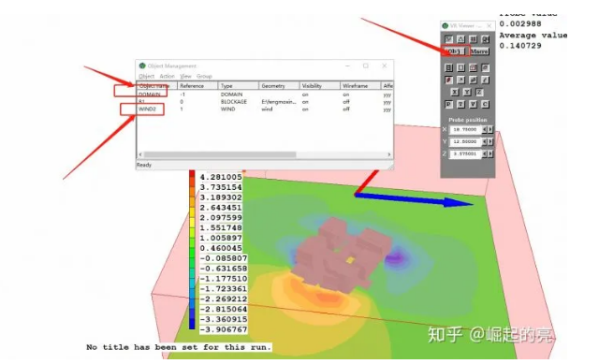Select the B1 blockage object row
This screenshot has height=364, width=599.
(x=264, y=102)
